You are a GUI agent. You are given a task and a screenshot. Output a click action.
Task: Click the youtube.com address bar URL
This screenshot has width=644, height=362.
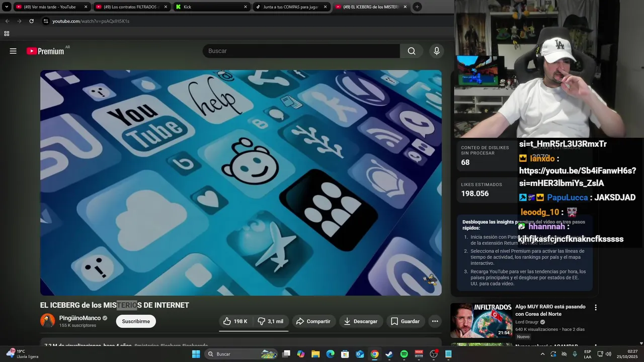pos(91,21)
